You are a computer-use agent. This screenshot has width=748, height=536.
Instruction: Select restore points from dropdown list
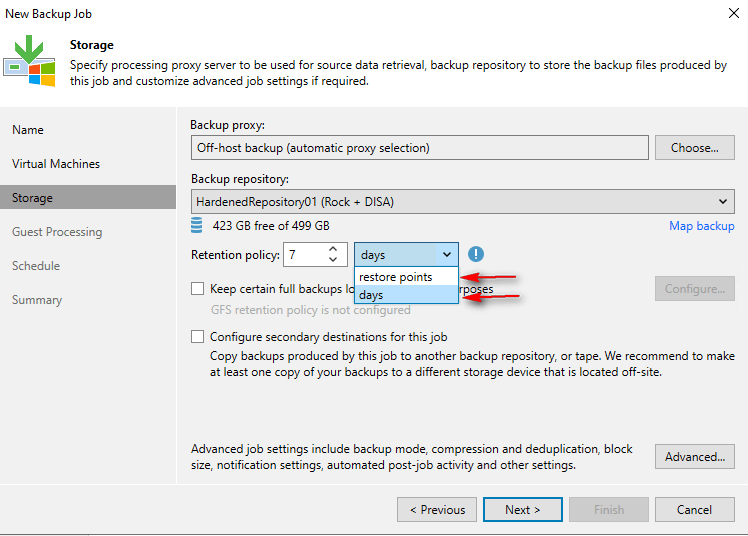point(396,277)
